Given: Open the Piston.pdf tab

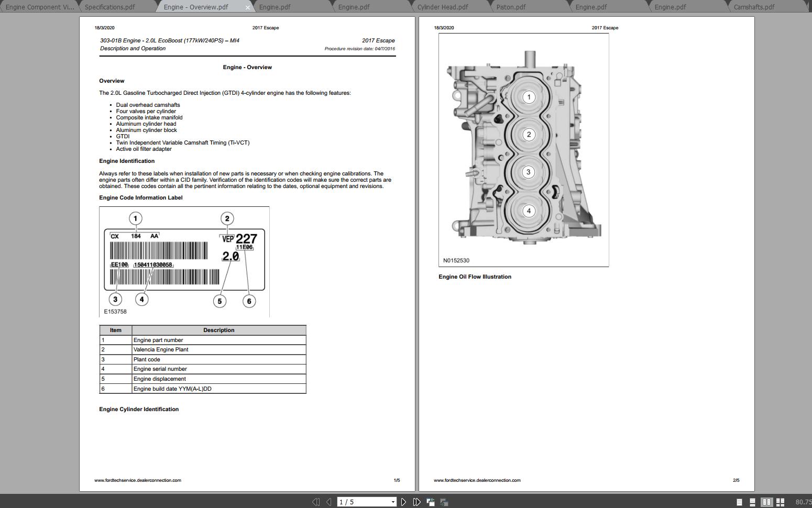Looking at the screenshot, I should [510, 7].
